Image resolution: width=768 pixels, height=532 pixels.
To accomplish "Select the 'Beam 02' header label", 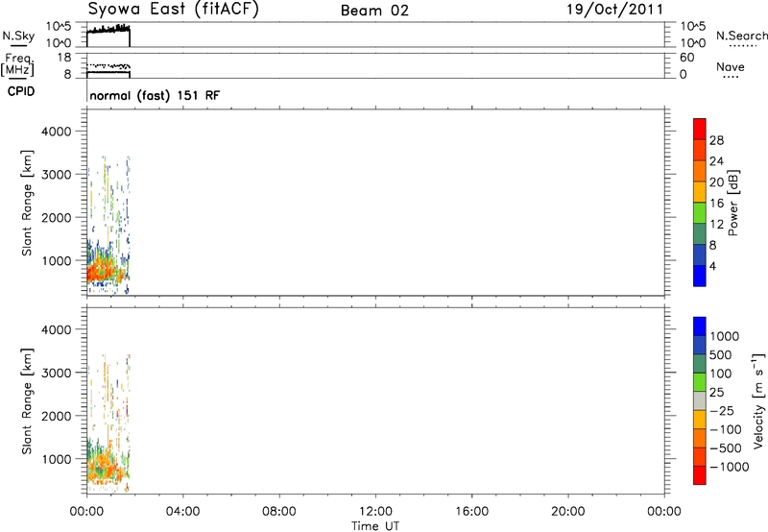I will [374, 11].
